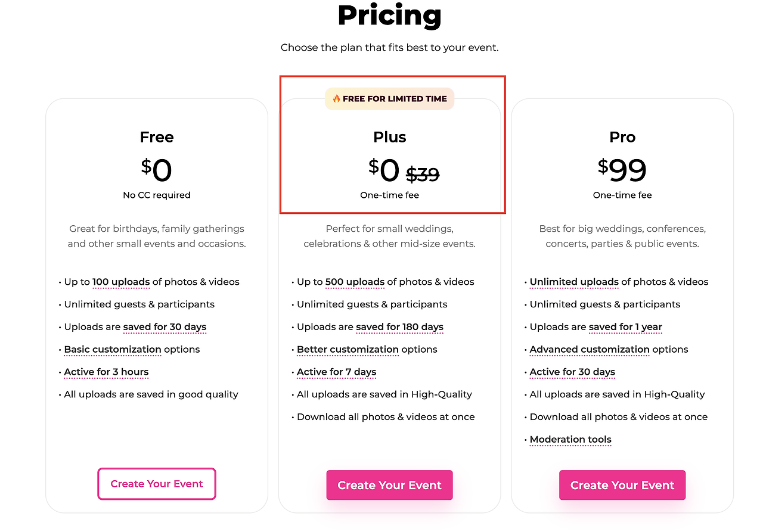763x532 pixels.
Task: Click the Pricing page heading
Action: click(x=389, y=16)
